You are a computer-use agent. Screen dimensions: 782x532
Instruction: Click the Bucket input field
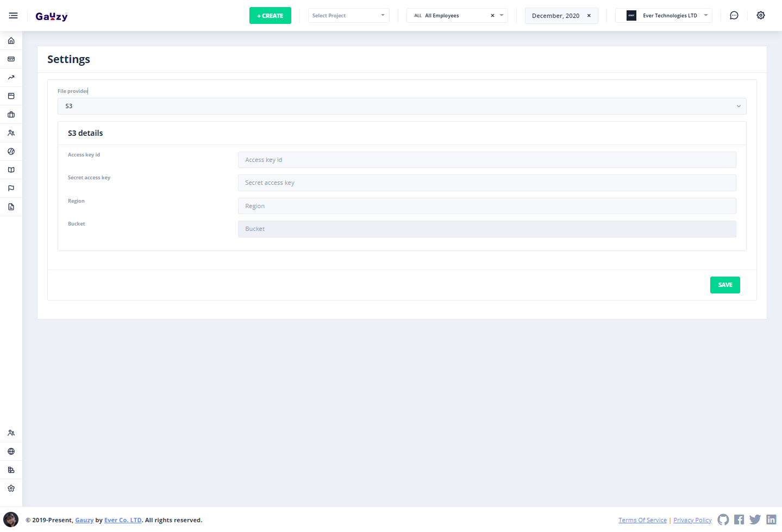click(x=486, y=229)
